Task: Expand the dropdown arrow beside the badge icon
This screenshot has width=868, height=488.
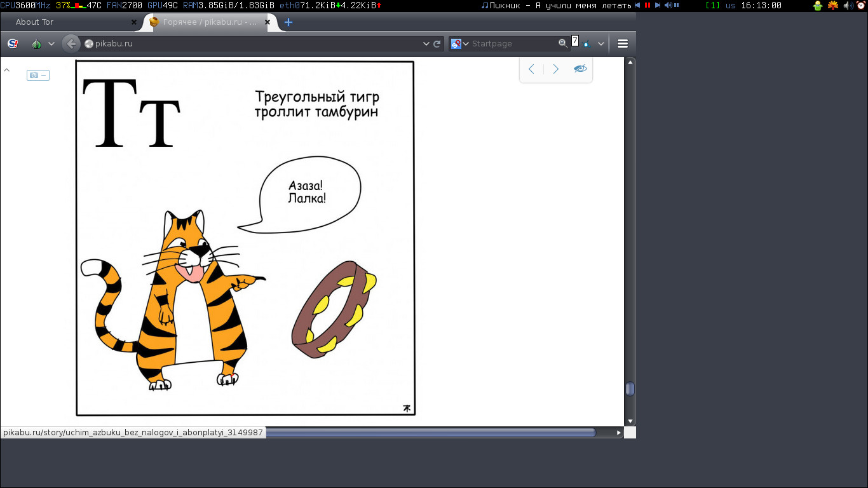Action: [600, 44]
